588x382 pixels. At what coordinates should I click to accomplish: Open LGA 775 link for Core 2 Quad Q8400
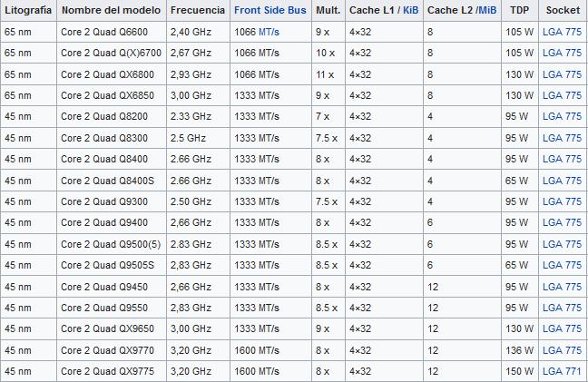tap(562, 159)
